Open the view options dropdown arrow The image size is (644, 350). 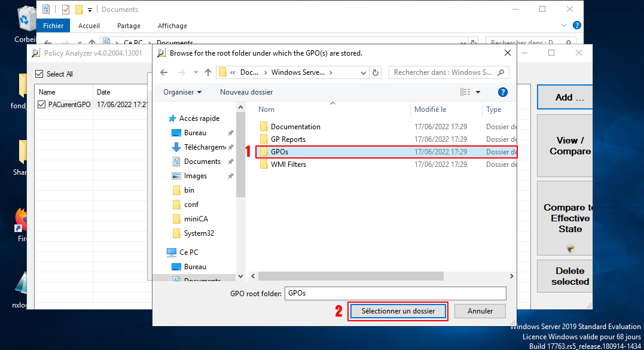point(478,92)
